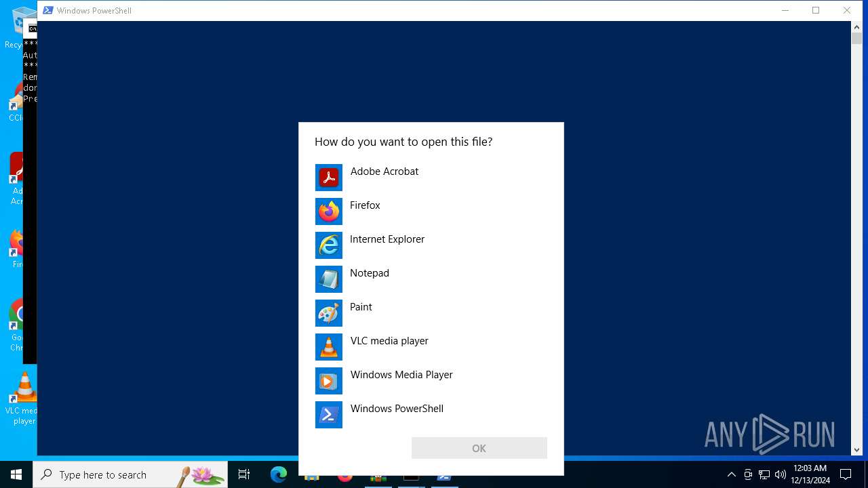Click the 'Windows Media Player' text label

pyautogui.click(x=401, y=375)
